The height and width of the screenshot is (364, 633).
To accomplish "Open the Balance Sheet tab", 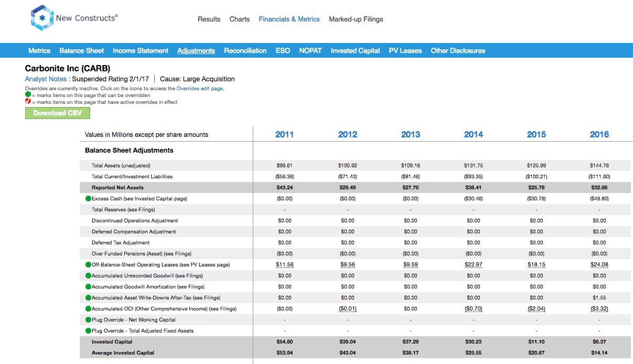I will pyautogui.click(x=82, y=51).
